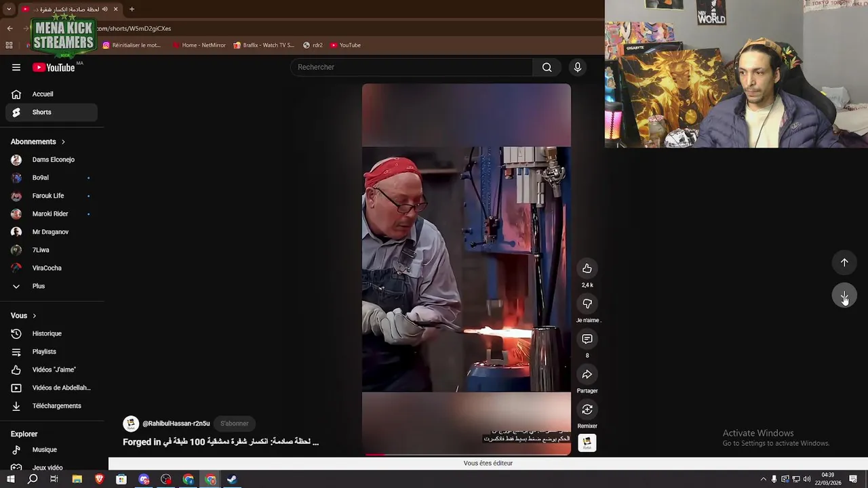The image size is (868, 488).
Task: Go to YouTube home via logo
Action: 54,67
